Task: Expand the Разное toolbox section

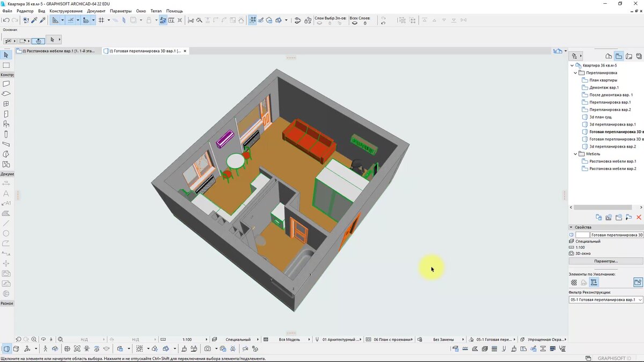Action: [7, 304]
